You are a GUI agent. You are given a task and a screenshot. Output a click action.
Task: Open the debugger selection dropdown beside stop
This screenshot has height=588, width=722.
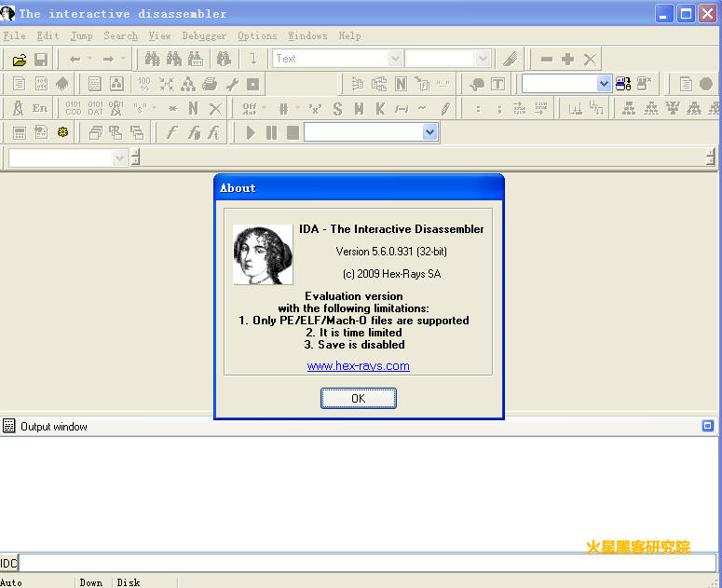(429, 132)
